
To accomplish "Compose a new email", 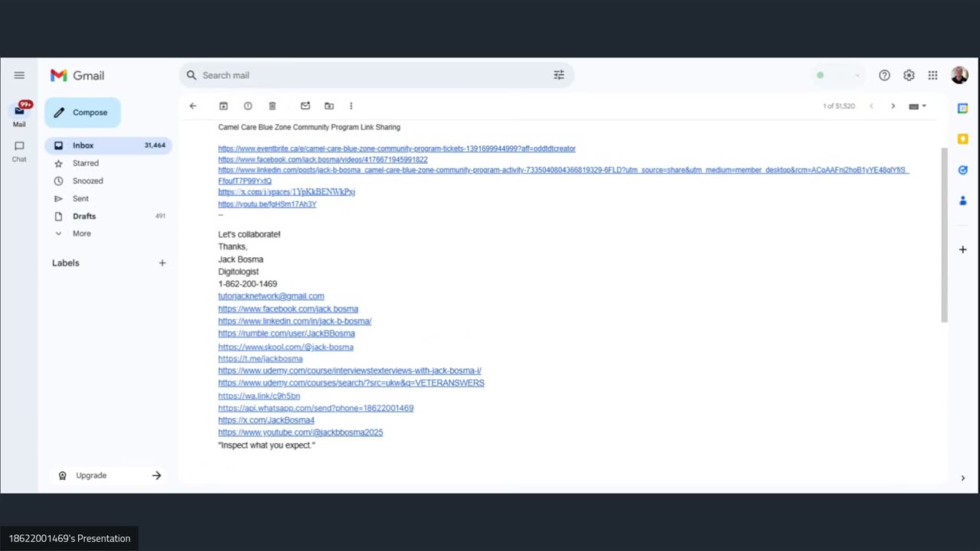I will pyautogui.click(x=82, y=112).
